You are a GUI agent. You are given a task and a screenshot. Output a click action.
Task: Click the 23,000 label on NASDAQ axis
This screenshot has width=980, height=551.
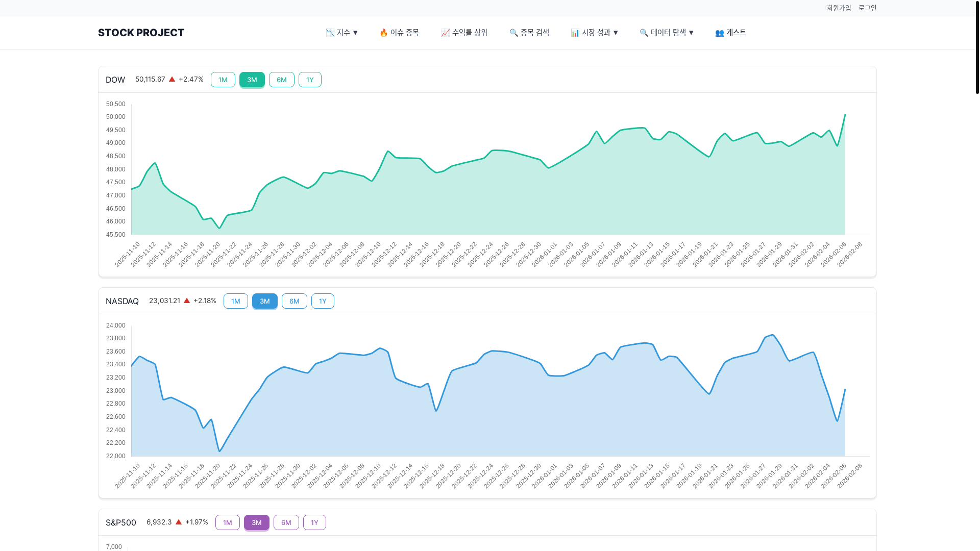click(x=115, y=391)
